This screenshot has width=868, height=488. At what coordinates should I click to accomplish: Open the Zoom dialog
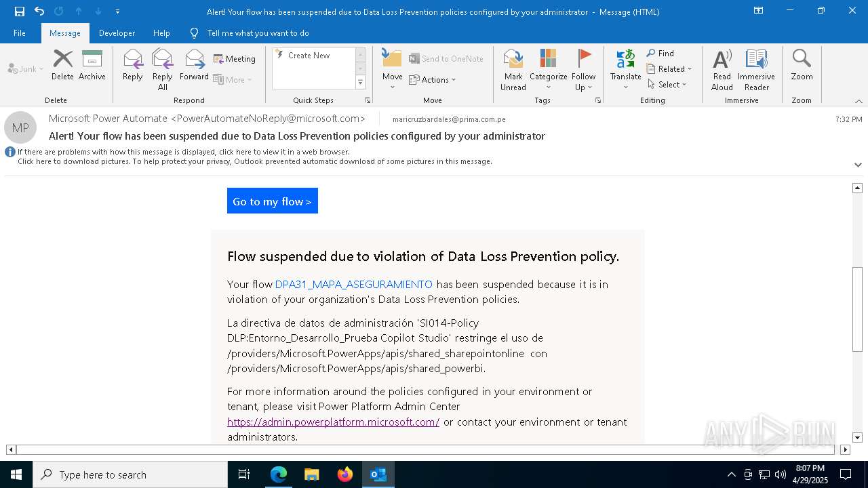click(x=802, y=65)
